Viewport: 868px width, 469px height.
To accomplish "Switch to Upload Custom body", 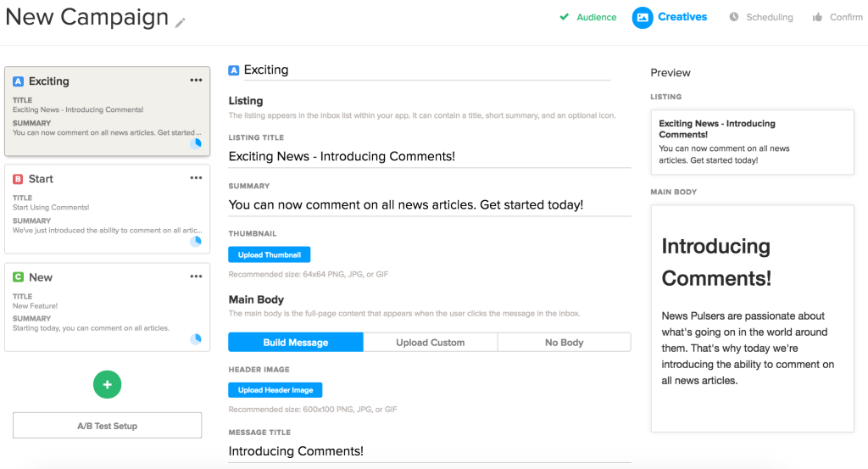I will pyautogui.click(x=430, y=342).
